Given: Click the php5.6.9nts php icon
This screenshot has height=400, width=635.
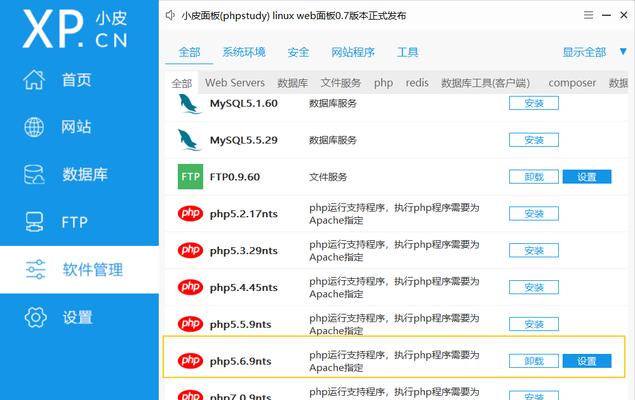Looking at the screenshot, I should tap(190, 361).
